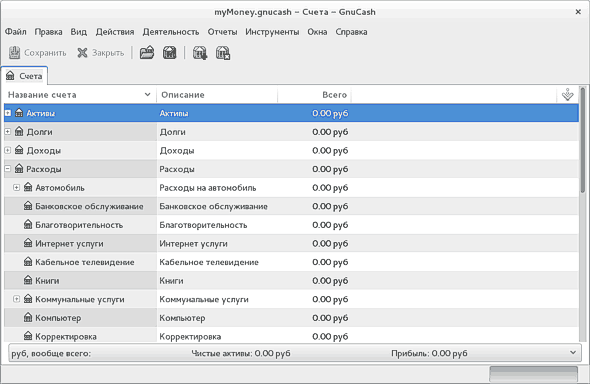Expand the Активы account tree
Screen dimensions: 590x384
click(x=8, y=113)
